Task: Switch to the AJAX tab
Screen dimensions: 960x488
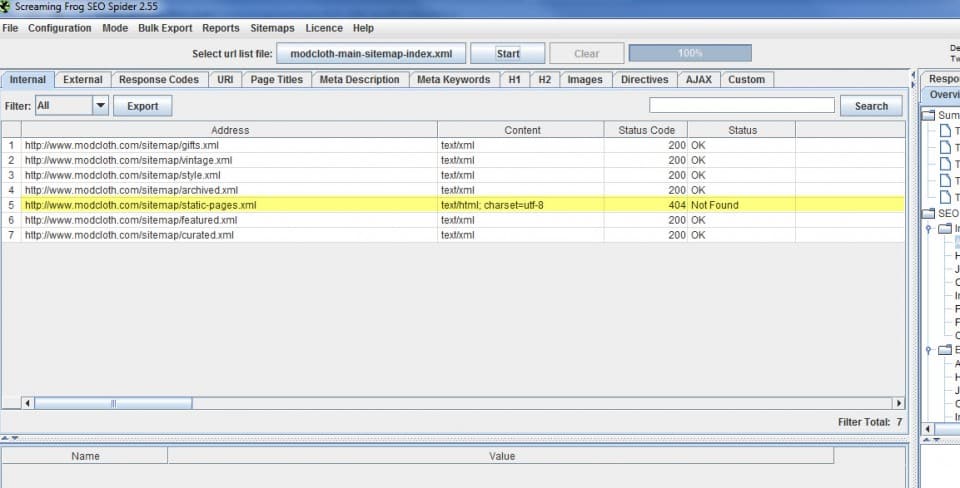Action: coord(699,80)
